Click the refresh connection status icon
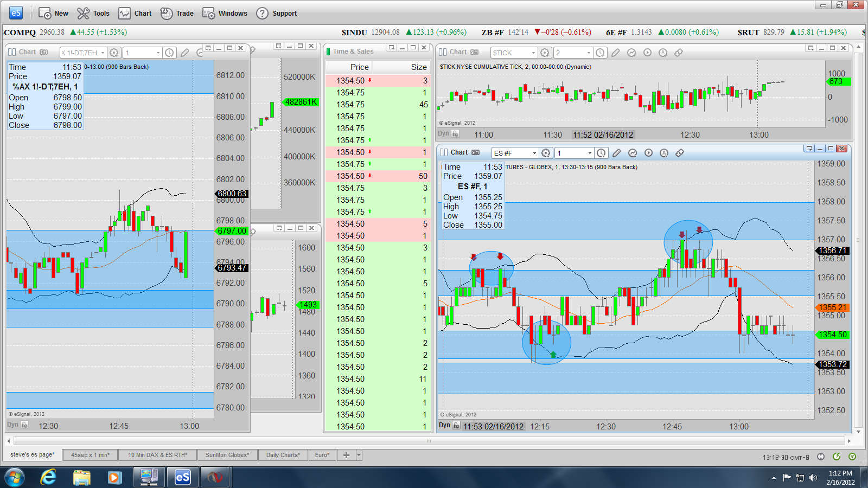Image resolution: width=868 pixels, height=488 pixels. coord(837,457)
